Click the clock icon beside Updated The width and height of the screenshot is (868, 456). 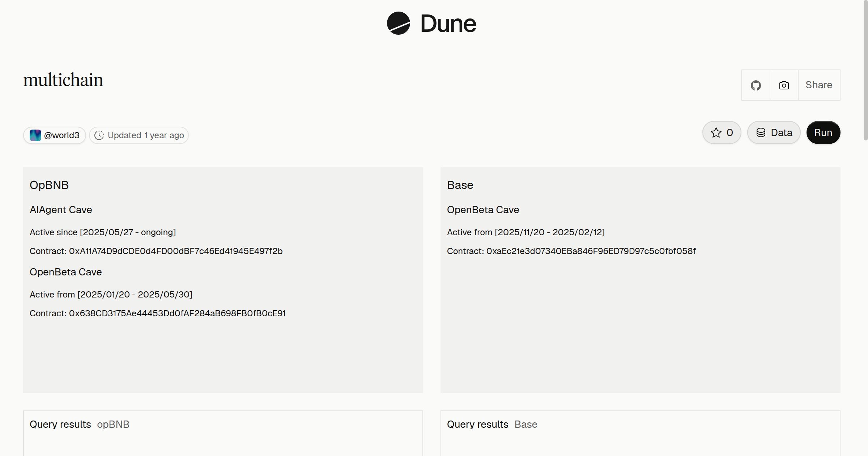[x=99, y=135]
